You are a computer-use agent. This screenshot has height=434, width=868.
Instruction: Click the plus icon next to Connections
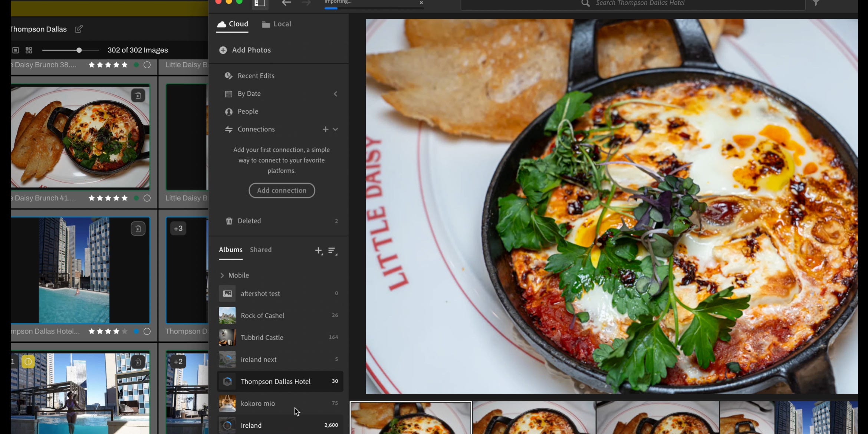coord(325,129)
